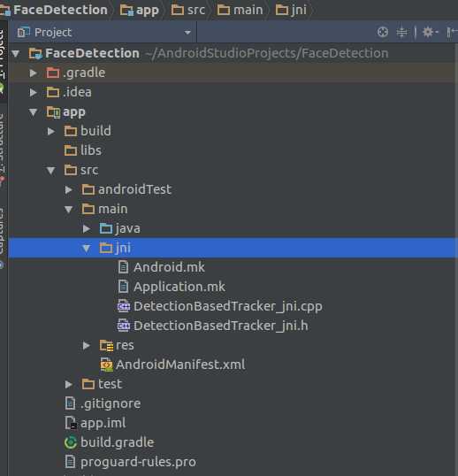Select Android.mk in the tree
The image size is (458, 476).
point(169,267)
